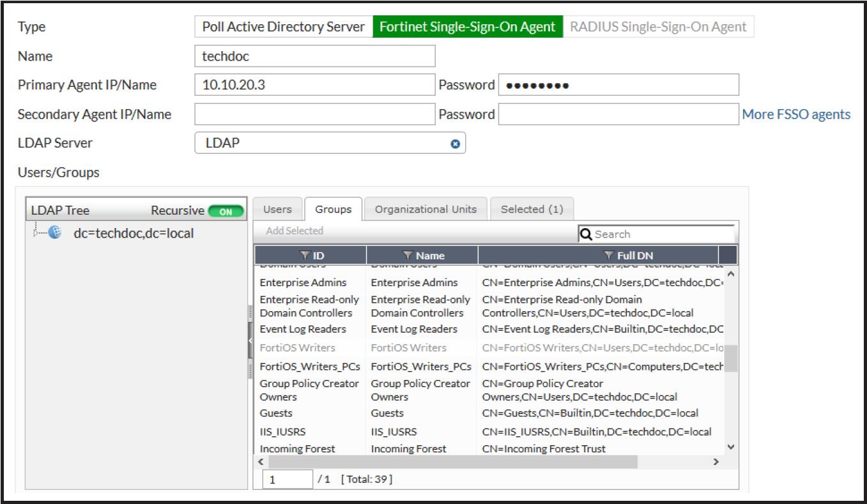Screen dimensions: 867x504
Task: Click the page number field showing 1
Action: 288,479
